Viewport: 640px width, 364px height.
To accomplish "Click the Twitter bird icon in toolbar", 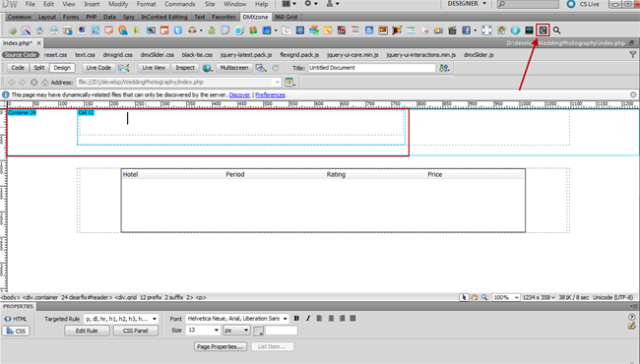I will point(178,30).
